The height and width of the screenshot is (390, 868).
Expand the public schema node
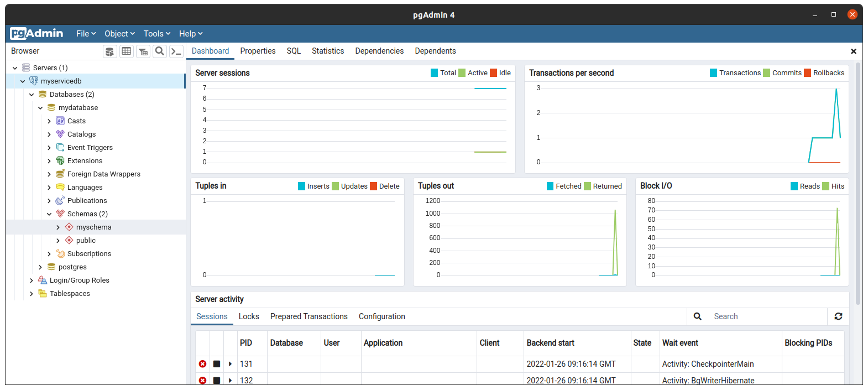pyautogui.click(x=58, y=241)
